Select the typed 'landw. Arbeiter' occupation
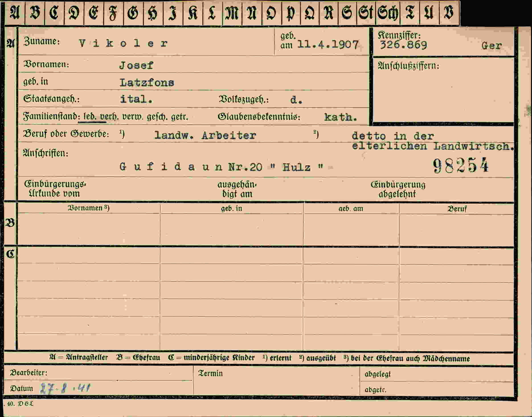This screenshot has width=532, height=417. pyautogui.click(x=205, y=135)
